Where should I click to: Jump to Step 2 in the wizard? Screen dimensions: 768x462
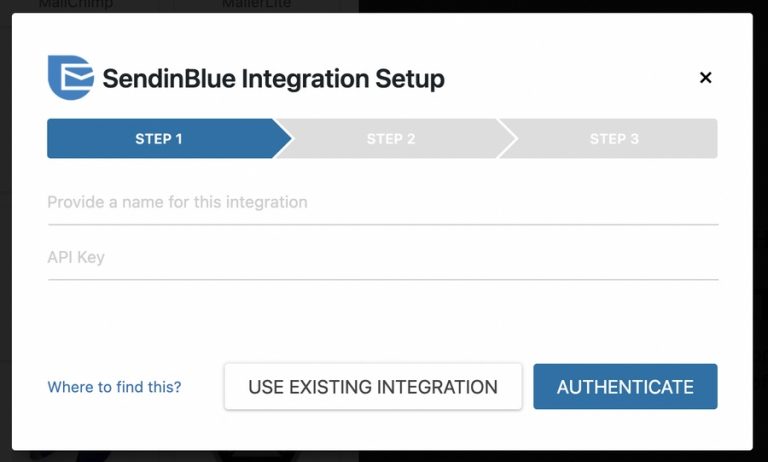[x=391, y=139]
